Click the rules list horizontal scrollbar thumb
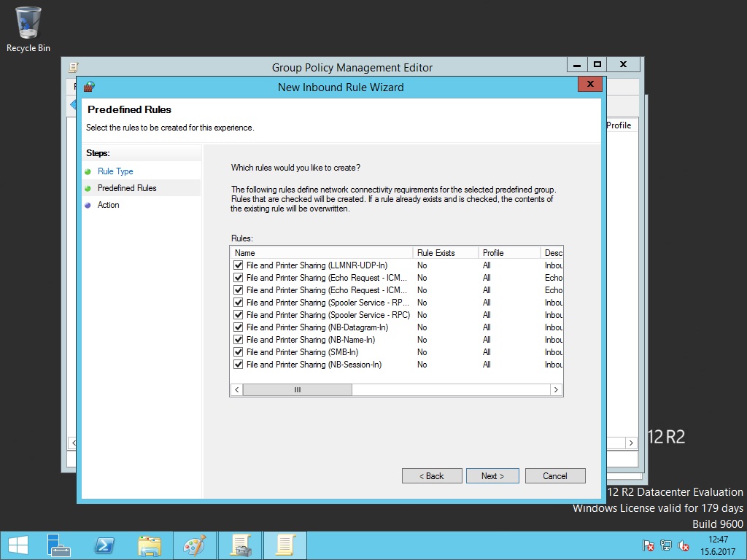The image size is (747, 560). tap(297, 390)
